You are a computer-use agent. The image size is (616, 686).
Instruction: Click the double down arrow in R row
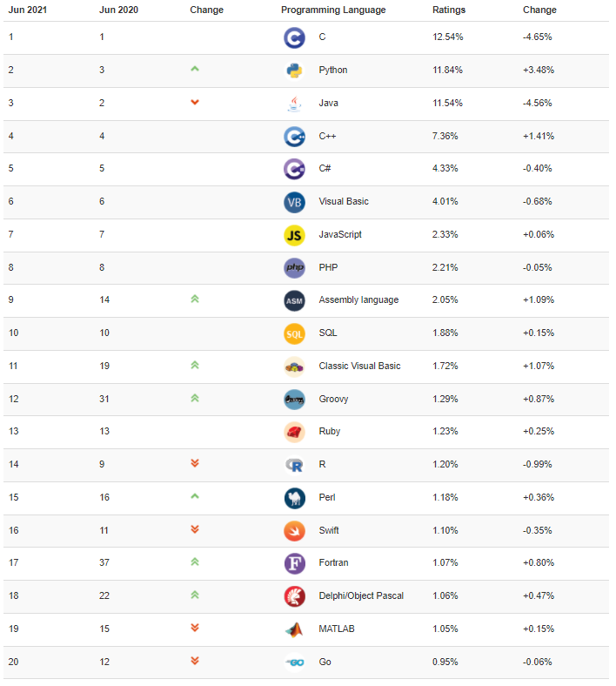click(195, 463)
